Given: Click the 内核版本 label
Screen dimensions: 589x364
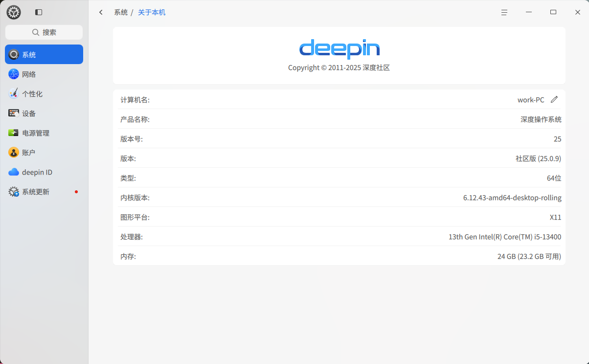Looking at the screenshot, I should [x=135, y=198].
